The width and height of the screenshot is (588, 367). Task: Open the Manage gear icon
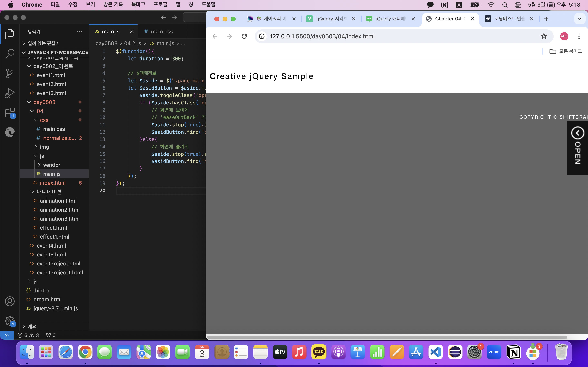(10, 321)
